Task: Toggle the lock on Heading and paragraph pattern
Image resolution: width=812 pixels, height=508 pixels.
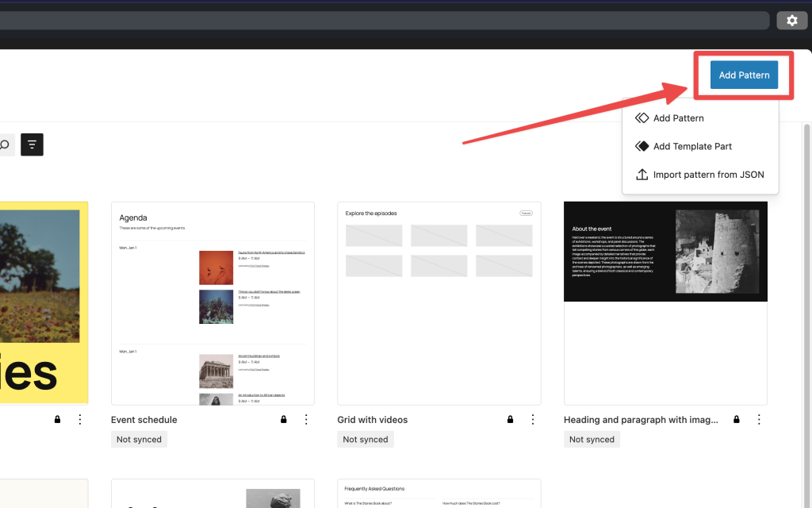Action: pos(736,419)
